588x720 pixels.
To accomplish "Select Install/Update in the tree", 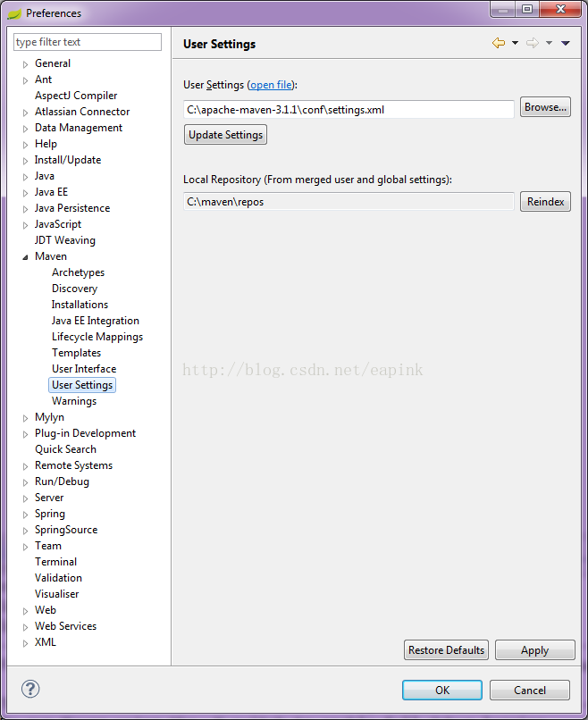I will coord(68,160).
